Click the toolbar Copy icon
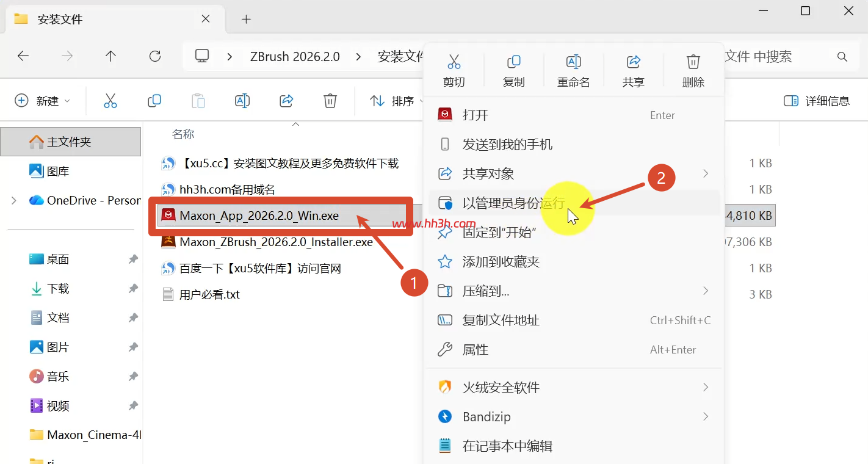 click(x=154, y=101)
